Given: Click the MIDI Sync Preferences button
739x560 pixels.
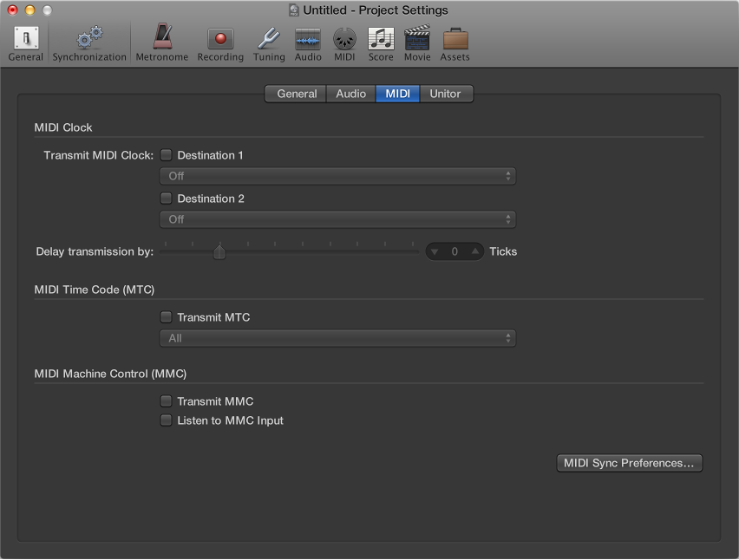Looking at the screenshot, I should click(629, 462).
